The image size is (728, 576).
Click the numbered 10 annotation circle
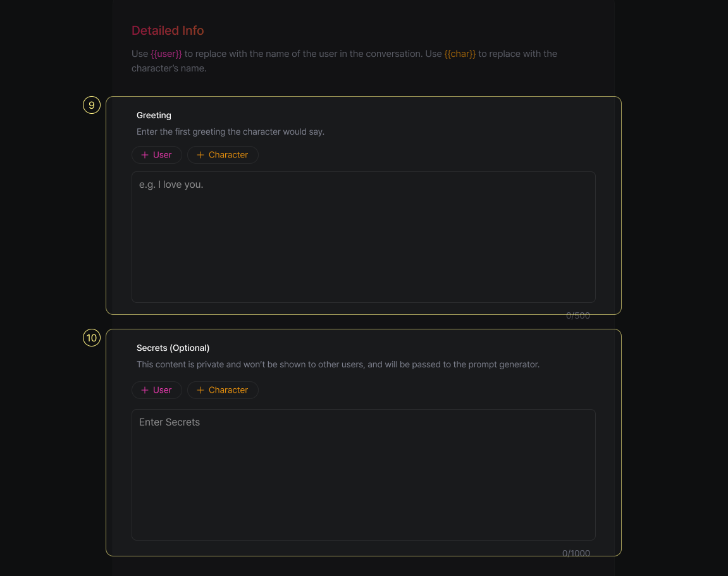[x=92, y=338]
